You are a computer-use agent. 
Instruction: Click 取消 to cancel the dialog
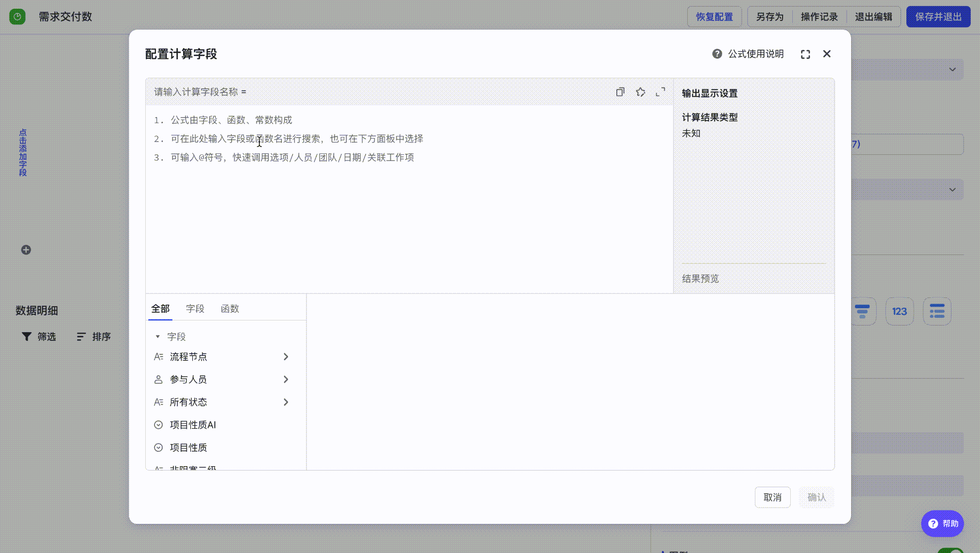pos(773,497)
